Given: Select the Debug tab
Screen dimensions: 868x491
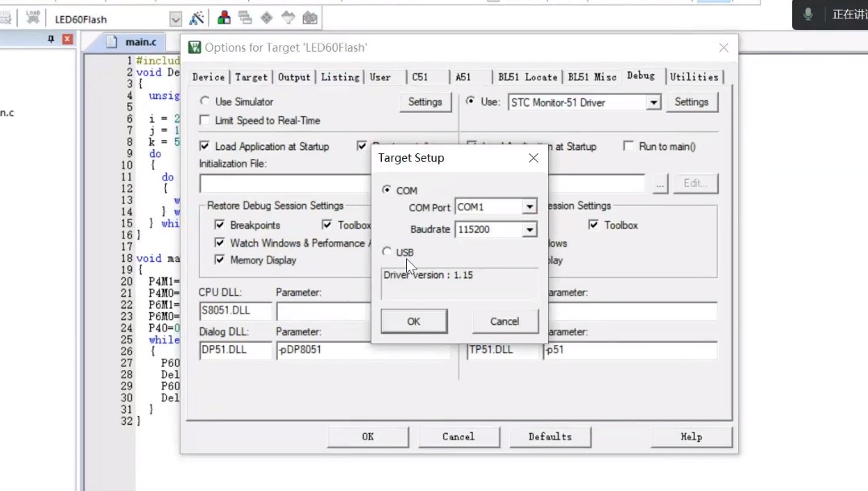Looking at the screenshot, I should point(641,76).
